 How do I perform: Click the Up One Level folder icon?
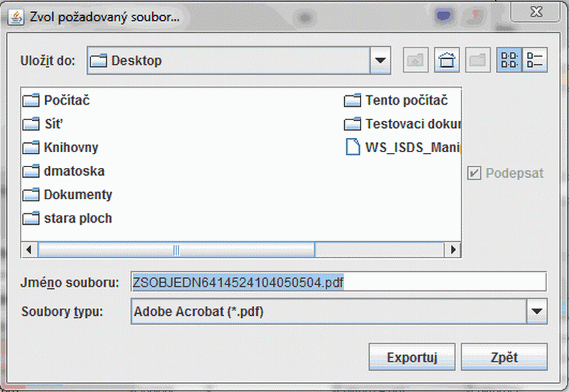pyautogui.click(x=415, y=60)
